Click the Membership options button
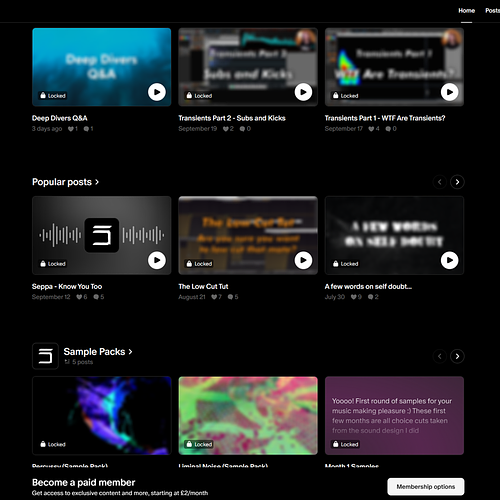Image resolution: width=500 pixels, height=500 pixels. point(426,487)
